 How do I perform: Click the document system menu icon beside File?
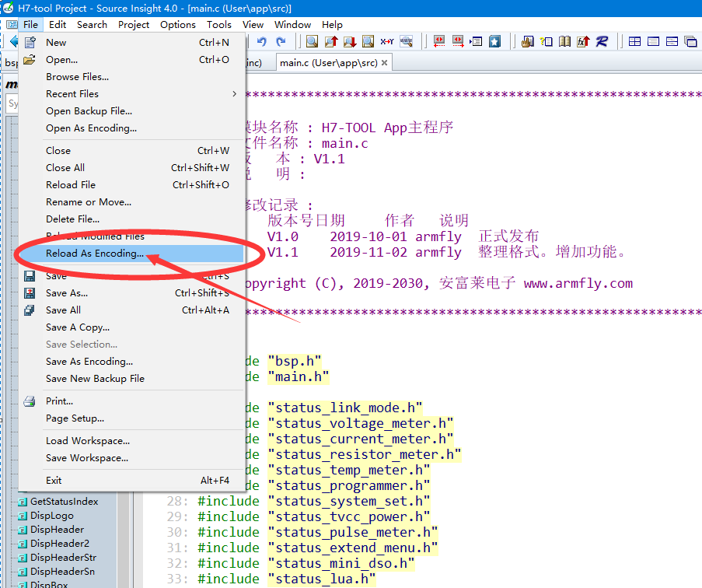pos(12,25)
